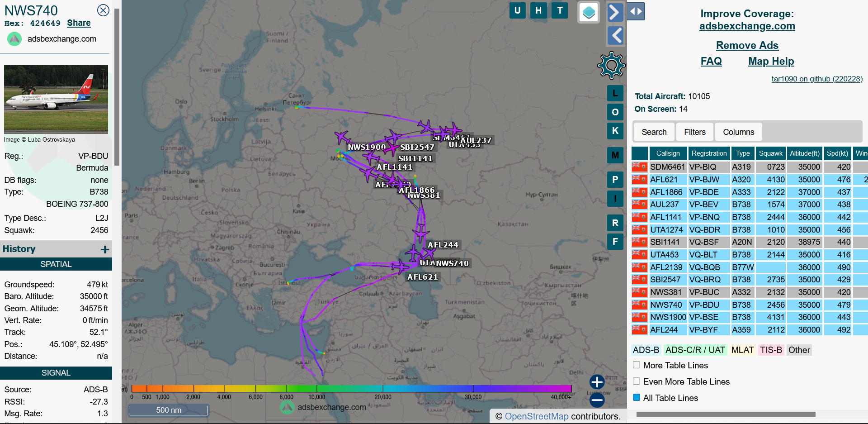Open the Columns tab
868x424 pixels.
pos(738,132)
